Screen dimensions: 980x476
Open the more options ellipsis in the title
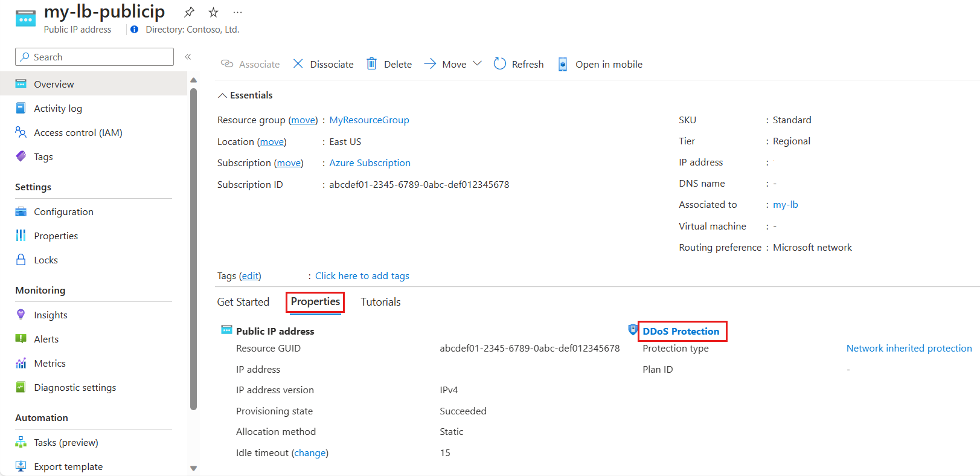238,12
